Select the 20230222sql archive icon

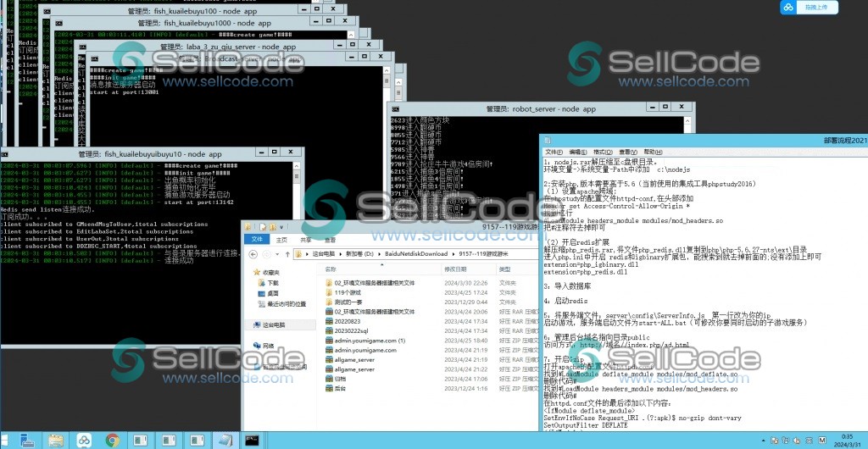(328, 330)
